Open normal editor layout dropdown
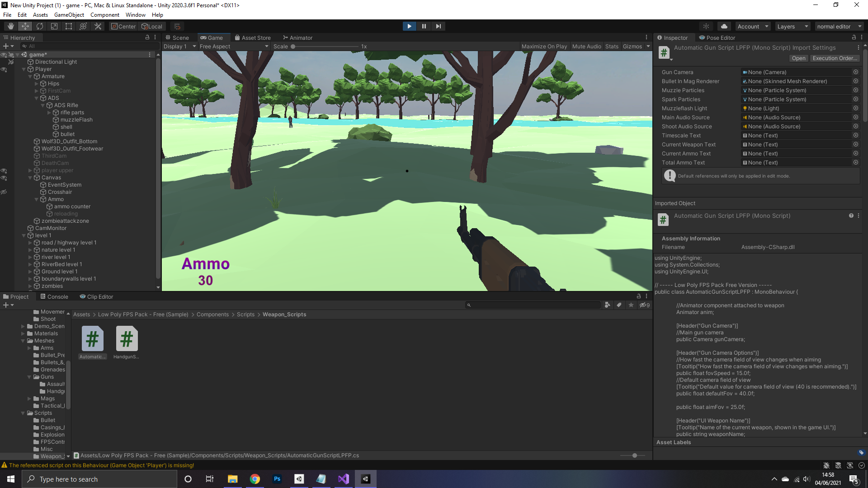868x488 pixels. click(840, 26)
